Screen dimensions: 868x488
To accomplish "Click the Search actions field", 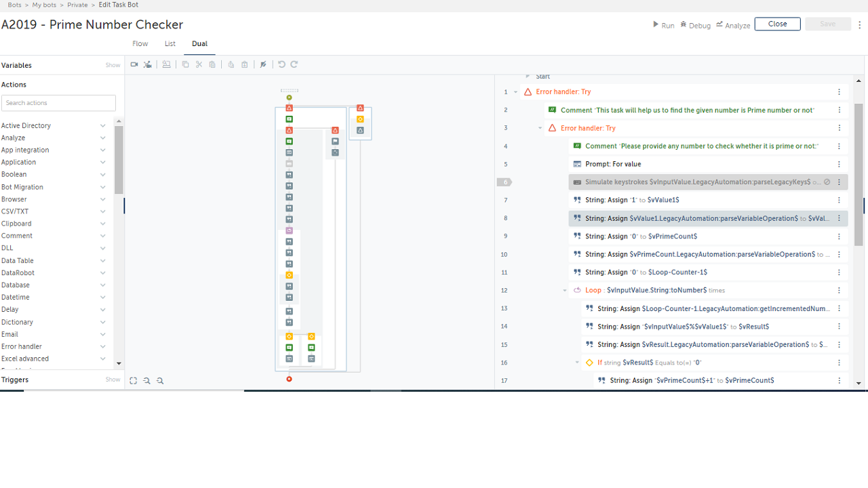I will [x=58, y=103].
